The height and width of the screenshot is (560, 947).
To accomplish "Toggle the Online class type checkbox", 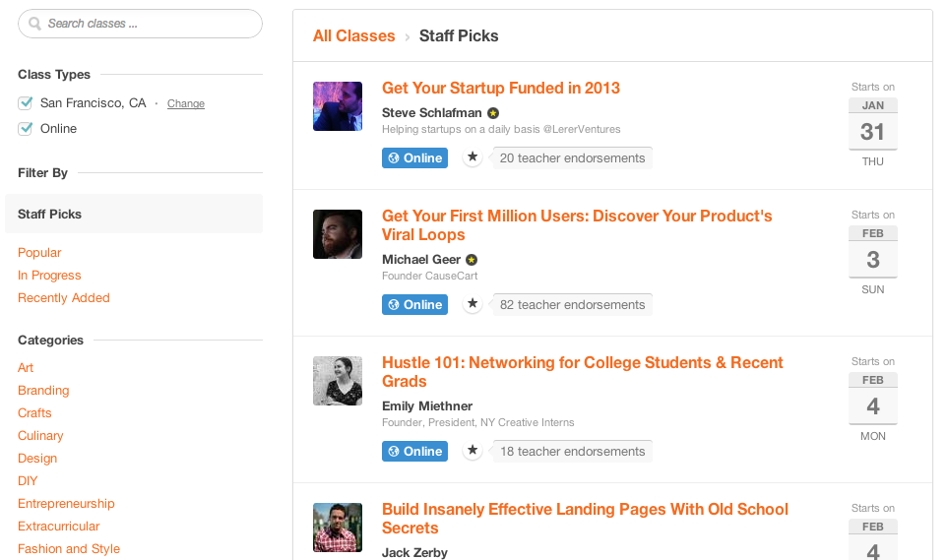I will point(26,129).
